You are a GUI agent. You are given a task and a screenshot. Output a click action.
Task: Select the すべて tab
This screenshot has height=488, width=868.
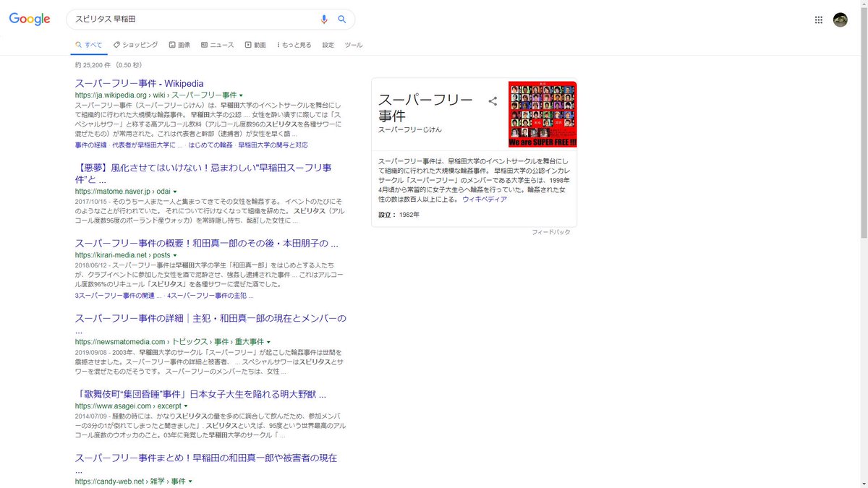[x=89, y=45]
